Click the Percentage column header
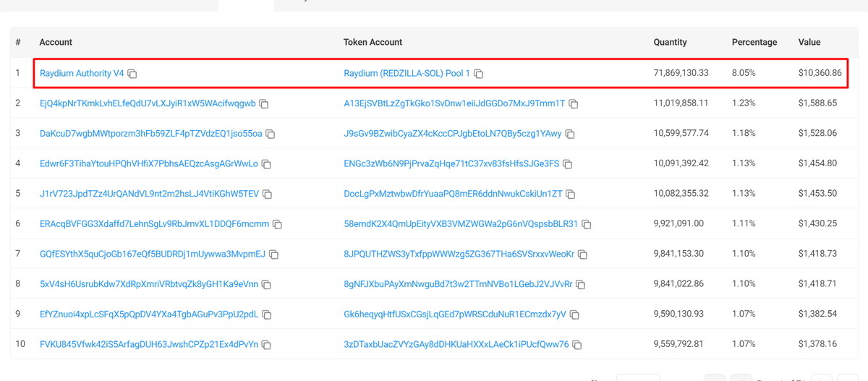Screen dimensions: 868x381 [754, 42]
